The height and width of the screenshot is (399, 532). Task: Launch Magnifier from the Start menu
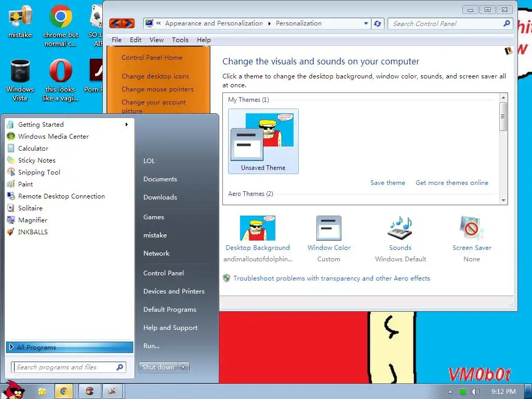[x=33, y=220]
